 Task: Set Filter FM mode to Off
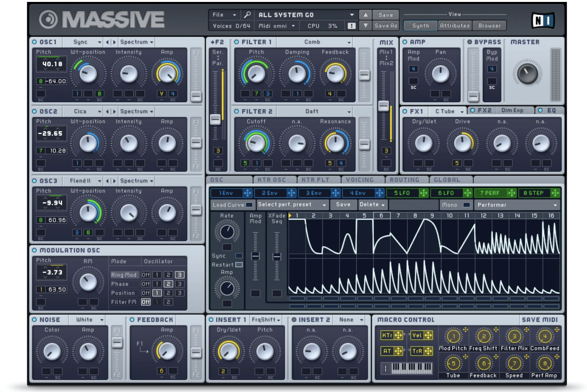pyautogui.click(x=146, y=302)
